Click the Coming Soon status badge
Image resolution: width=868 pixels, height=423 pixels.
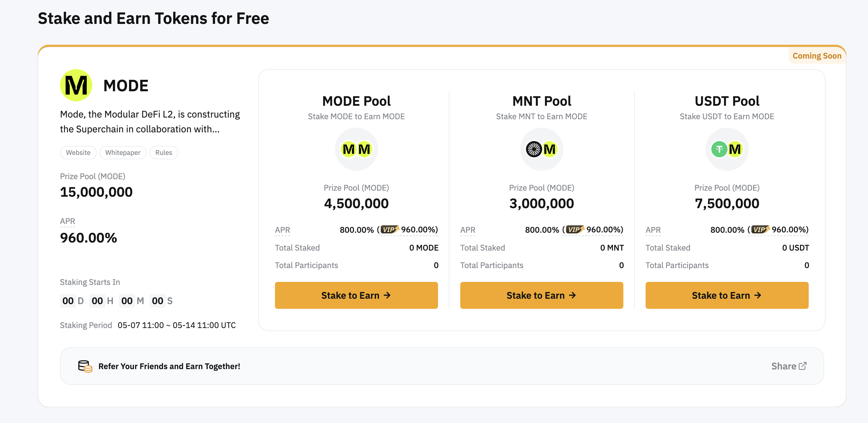click(817, 56)
